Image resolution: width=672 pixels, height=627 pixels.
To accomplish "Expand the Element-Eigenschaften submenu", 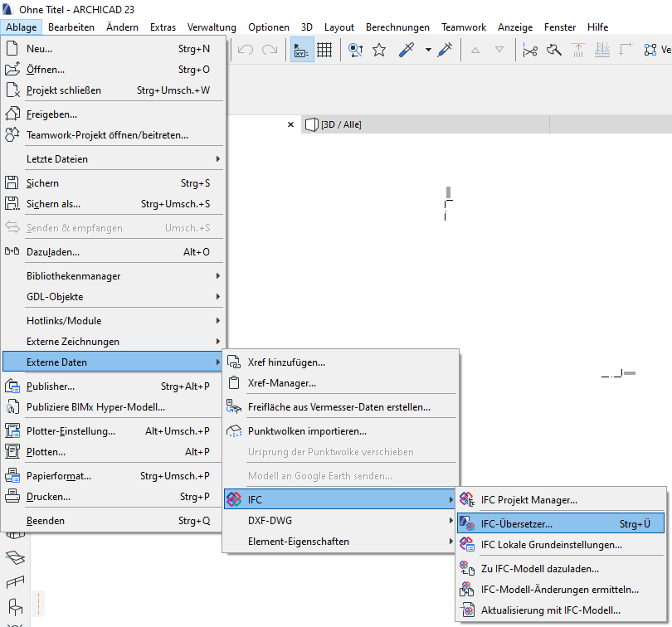I will [x=341, y=542].
